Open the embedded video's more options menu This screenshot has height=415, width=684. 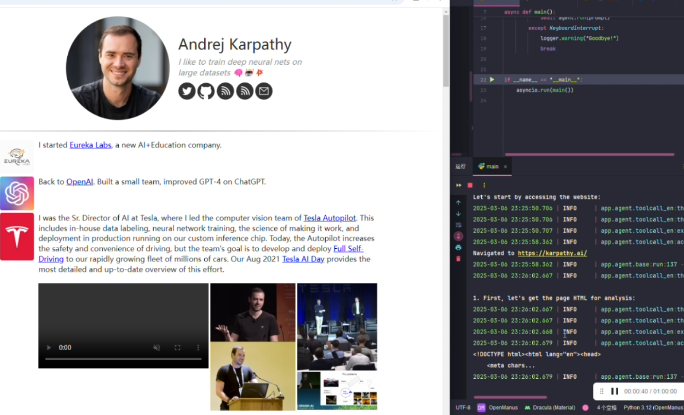pos(198,348)
